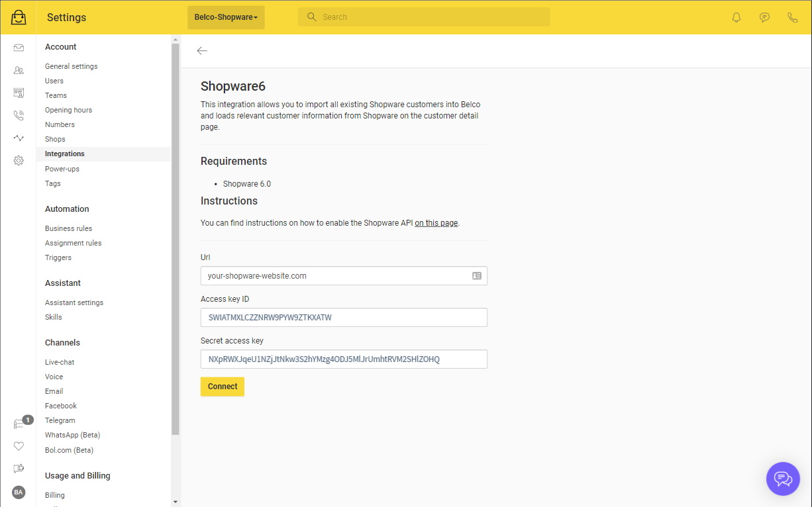
Task: Click the scrollbar up arrow
Action: coord(176,38)
